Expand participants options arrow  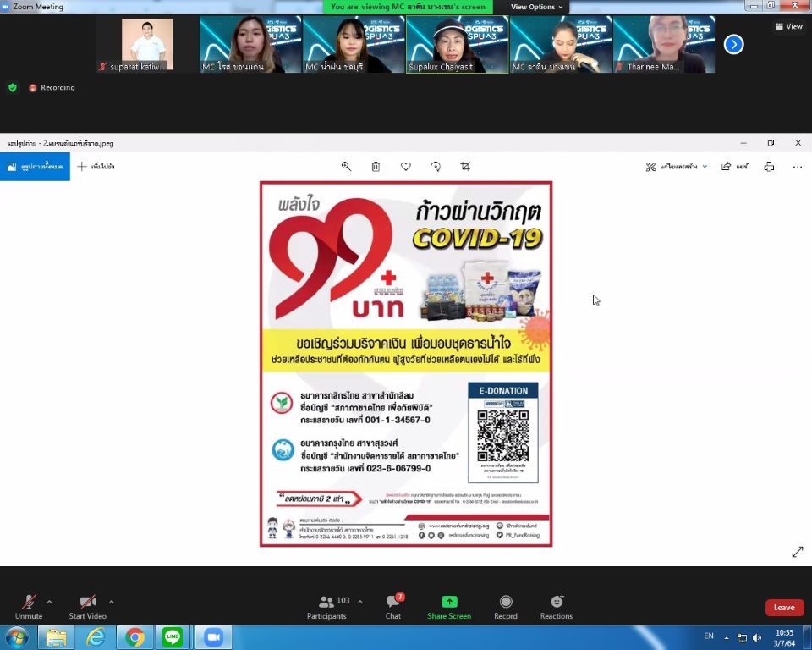tap(360, 602)
